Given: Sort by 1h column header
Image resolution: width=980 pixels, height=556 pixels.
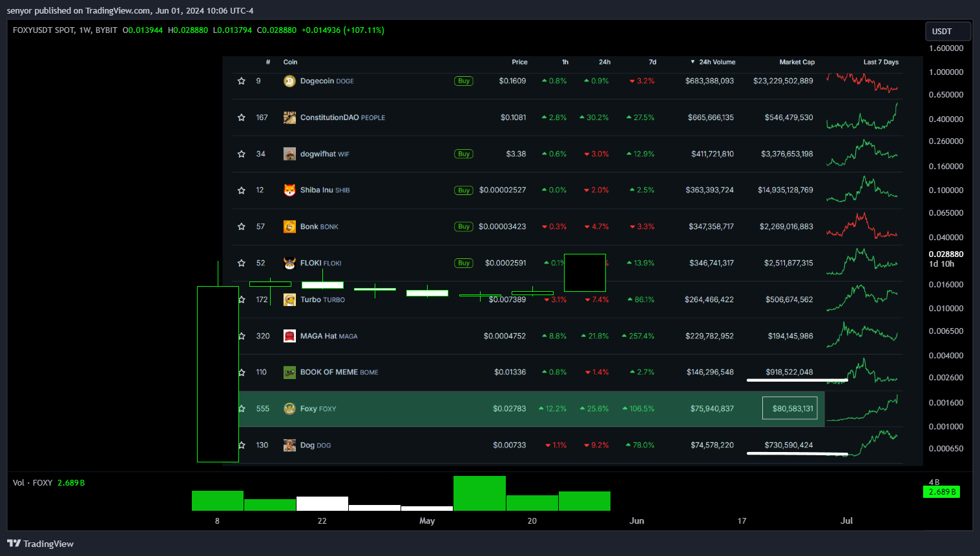Looking at the screenshot, I should tap(565, 62).
